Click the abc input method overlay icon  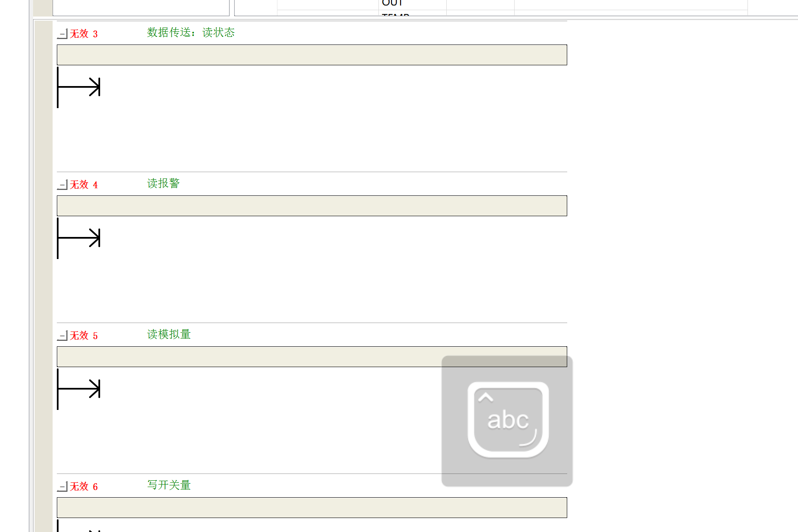coord(507,421)
